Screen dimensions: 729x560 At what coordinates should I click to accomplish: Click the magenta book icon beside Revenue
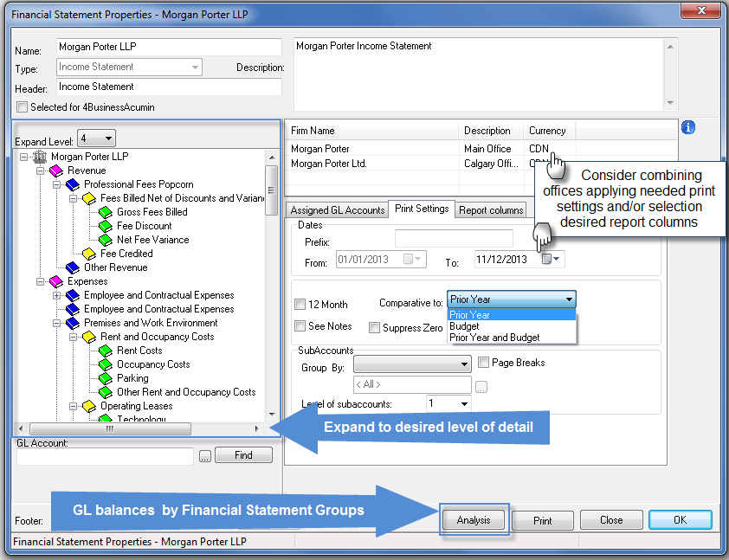tap(56, 171)
